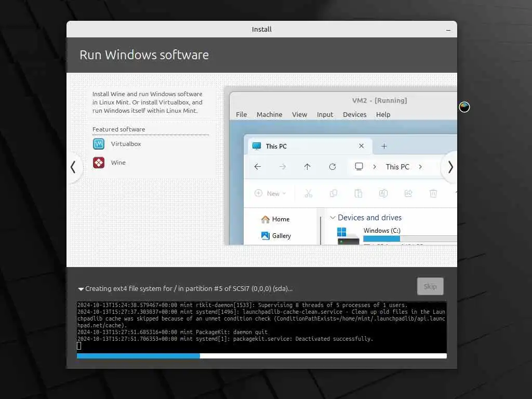The image size is (532, 399).
Task: Expand the chevron after This PC breadcrumb
Action: [x=420, y=167]
